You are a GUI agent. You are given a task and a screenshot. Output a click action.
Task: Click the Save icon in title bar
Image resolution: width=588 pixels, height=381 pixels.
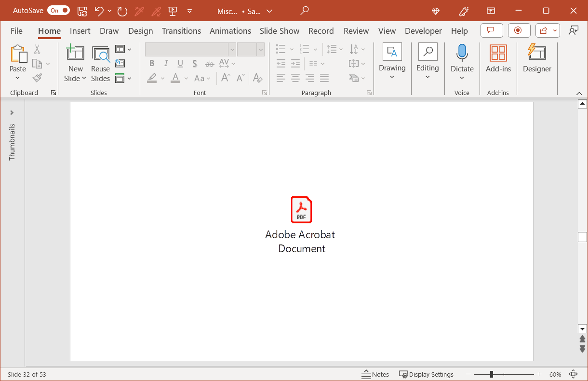[x=82, y=11]
